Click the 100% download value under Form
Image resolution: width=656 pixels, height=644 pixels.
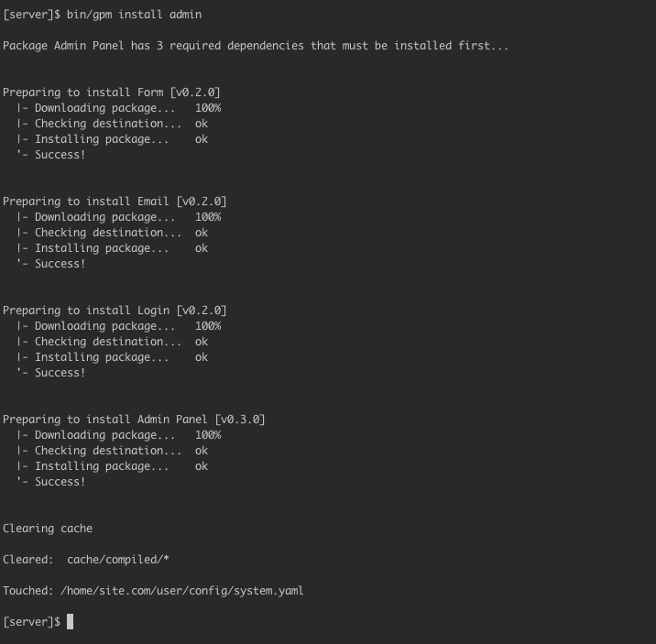tap(208, 108)
